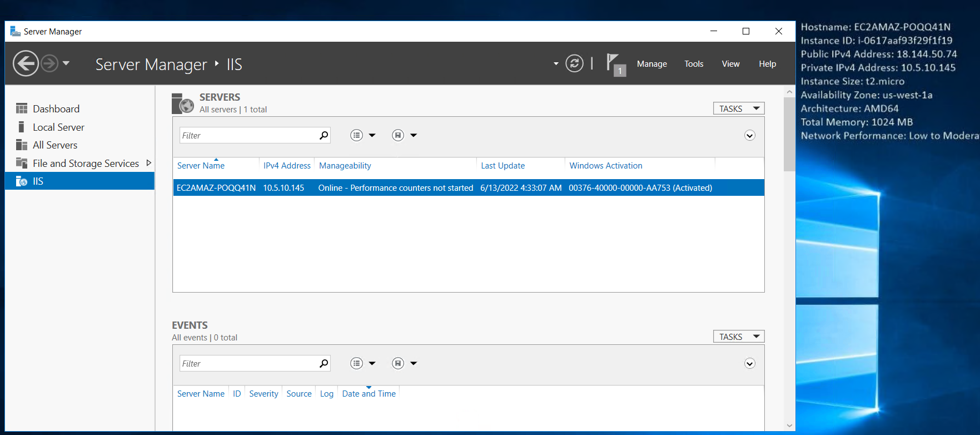Sort events by ID column
980x435 pixels.
click(x=237, y=394)
